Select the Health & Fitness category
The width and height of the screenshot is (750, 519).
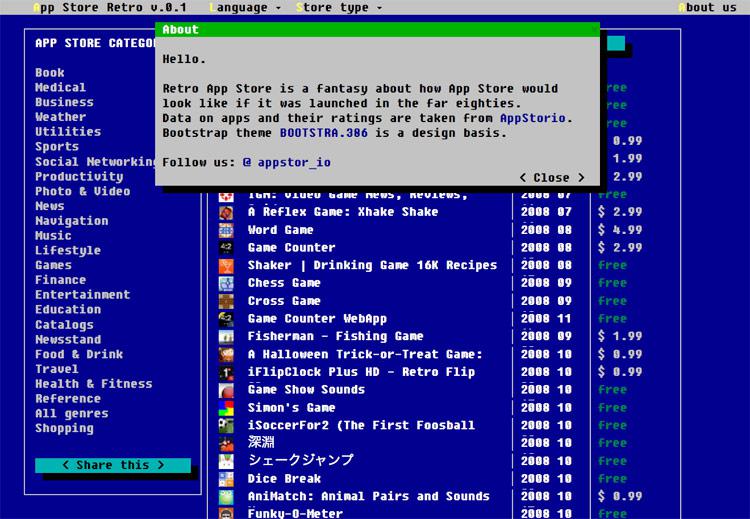click(94, 384)
